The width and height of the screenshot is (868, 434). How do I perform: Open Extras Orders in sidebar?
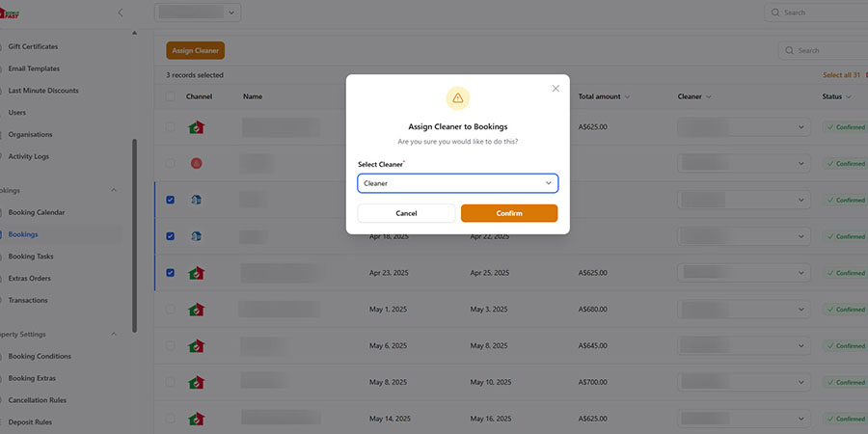pos(29,279)
